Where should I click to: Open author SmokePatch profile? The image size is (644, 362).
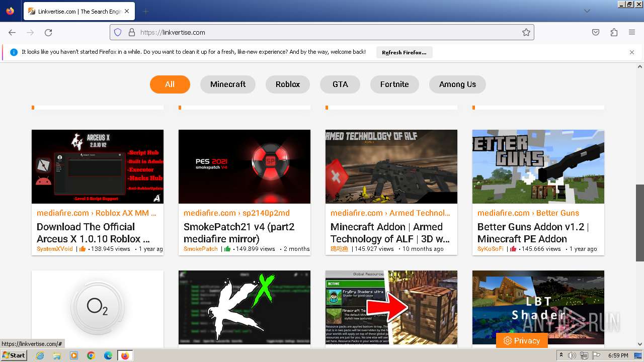point(201,249)
